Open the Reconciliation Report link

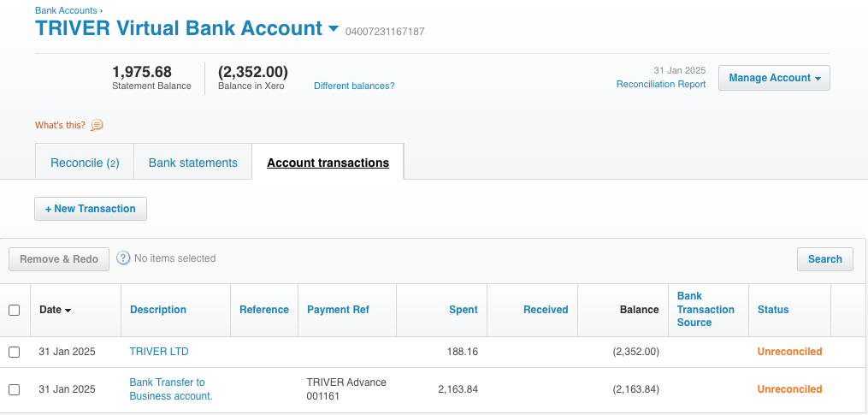click(661, 84)
